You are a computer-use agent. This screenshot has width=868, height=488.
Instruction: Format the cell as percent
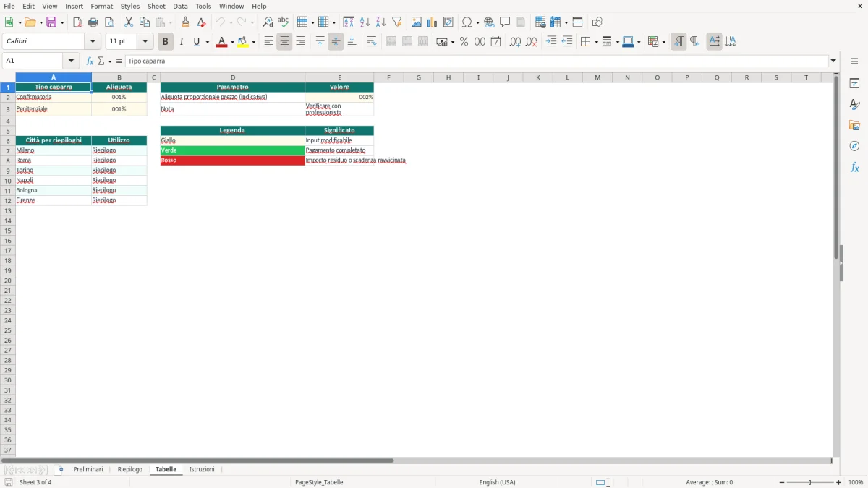[x=464, y=42]
